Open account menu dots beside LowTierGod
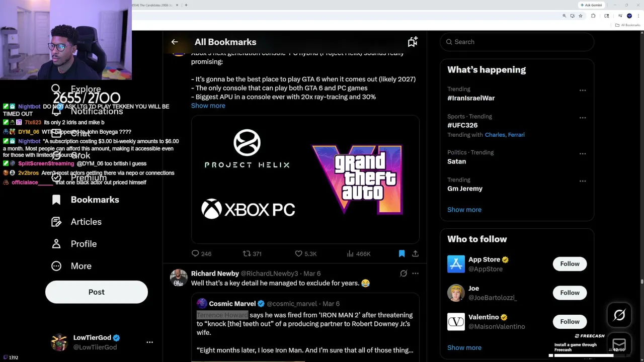644x362 pixels. pos(149,342)
